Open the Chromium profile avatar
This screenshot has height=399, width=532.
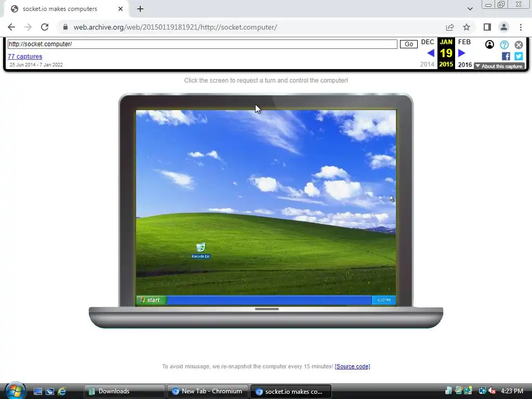(x=504, y=27)
